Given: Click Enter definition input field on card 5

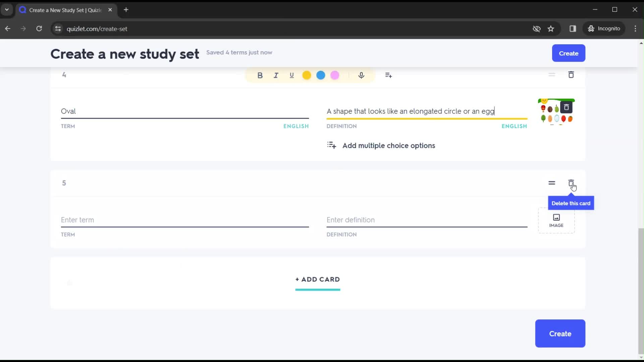Looking at the screenshot, I should (x=427, y=220).
